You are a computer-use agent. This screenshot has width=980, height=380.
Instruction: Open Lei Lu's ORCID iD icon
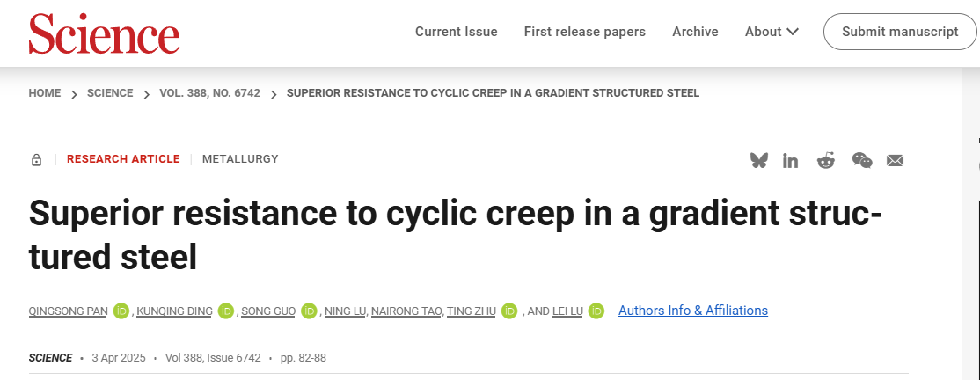pos(596,311)
